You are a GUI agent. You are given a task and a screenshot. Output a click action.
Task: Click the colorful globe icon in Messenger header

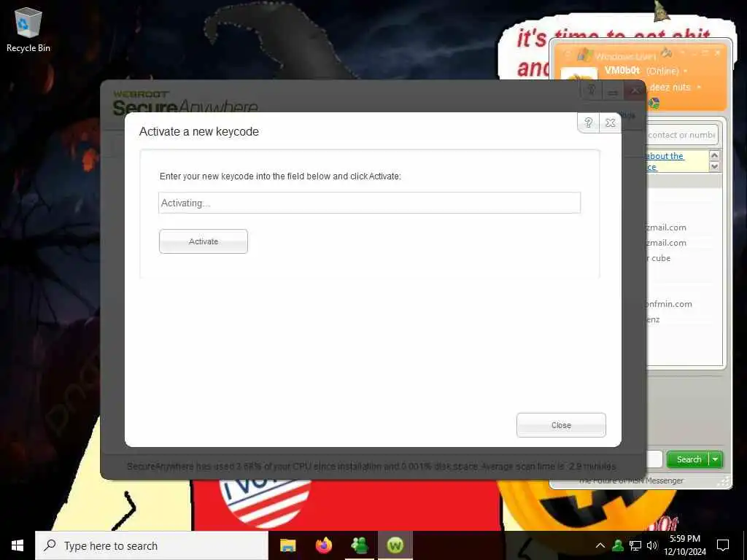click(x=654, y=103)
